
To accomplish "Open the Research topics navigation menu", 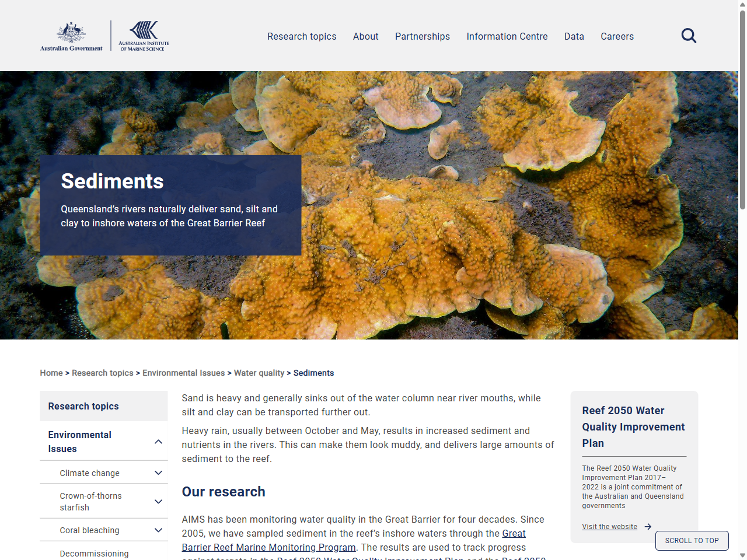I will tap(302, 36).
